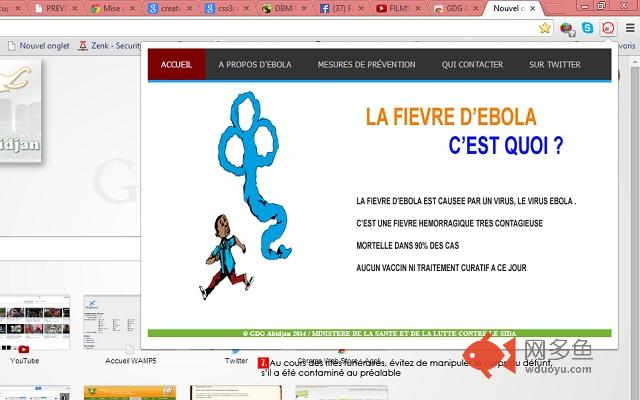Click the green GDG Abidjan footer bar
Screen dimensions: 640x400
(x=378, y=332)
